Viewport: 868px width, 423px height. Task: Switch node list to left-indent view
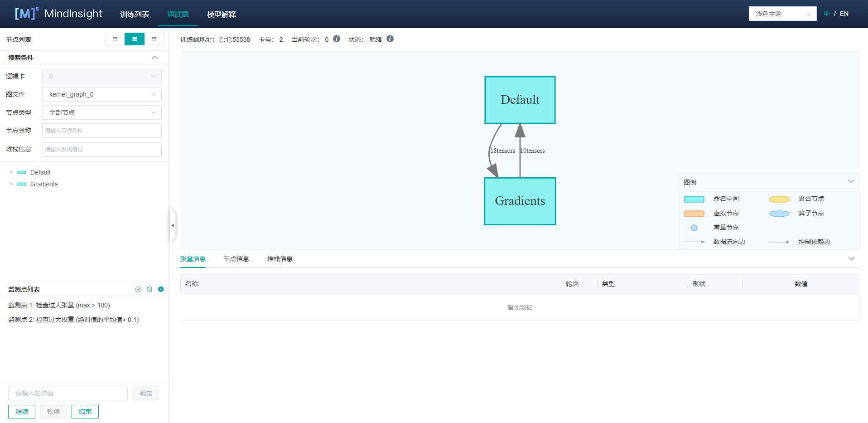point(115,39)
